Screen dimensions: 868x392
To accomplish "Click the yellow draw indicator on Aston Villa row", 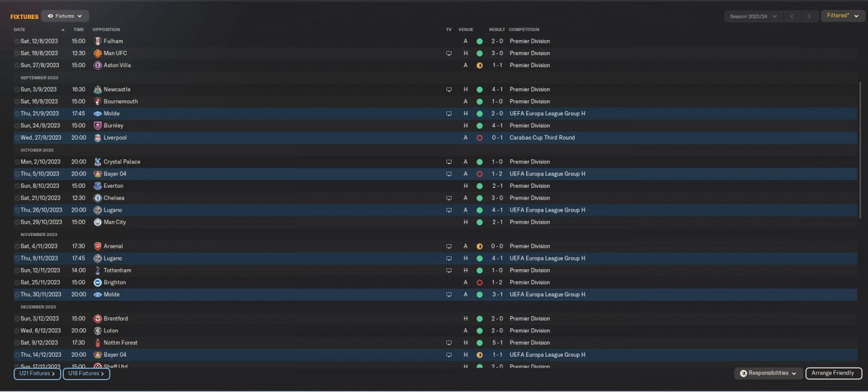I will click(479, 66).
